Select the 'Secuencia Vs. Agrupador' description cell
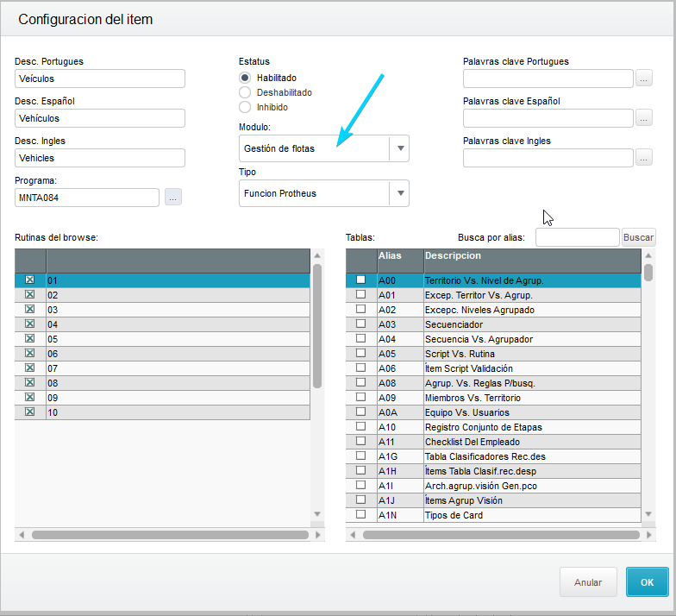676x616 pixels. point(533,339)
